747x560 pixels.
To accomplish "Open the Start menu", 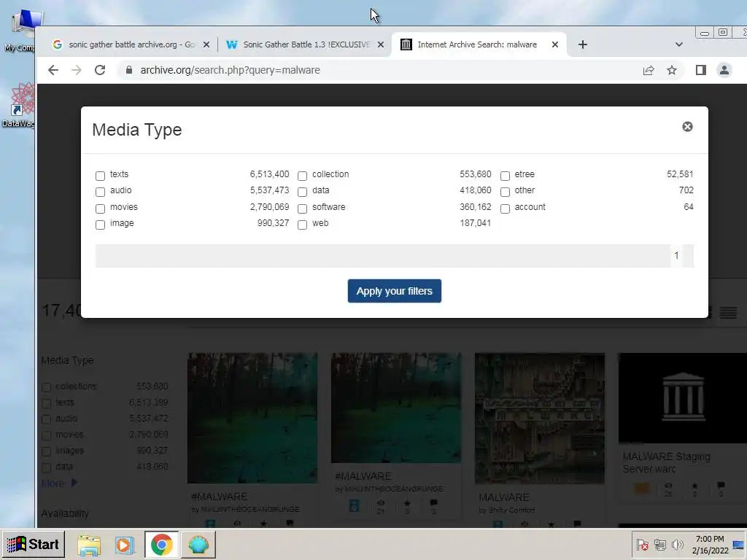I will (34, 544).
